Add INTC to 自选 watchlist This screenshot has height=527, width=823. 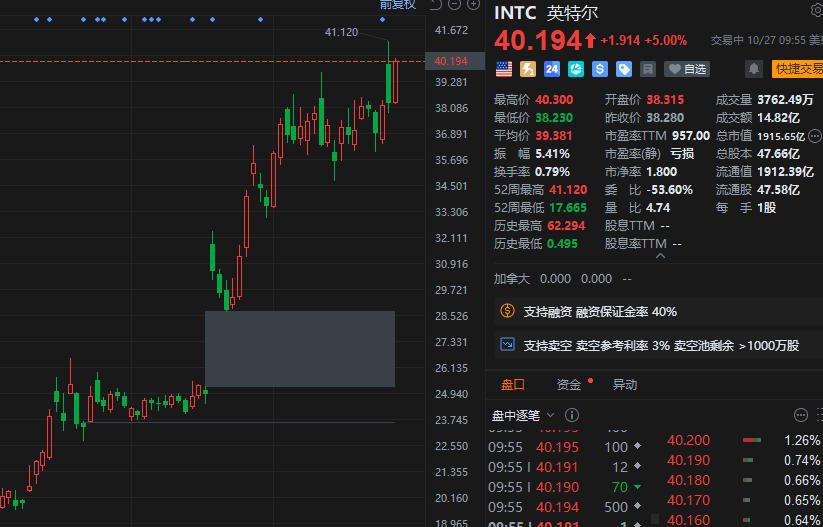pyautogui.click(x=687, y=69)
